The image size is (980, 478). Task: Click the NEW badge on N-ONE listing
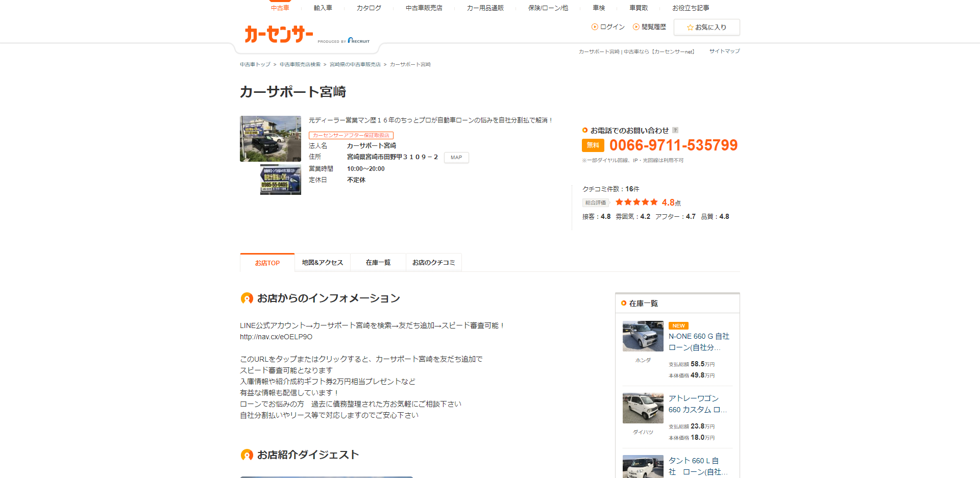(x=678, y=325)
